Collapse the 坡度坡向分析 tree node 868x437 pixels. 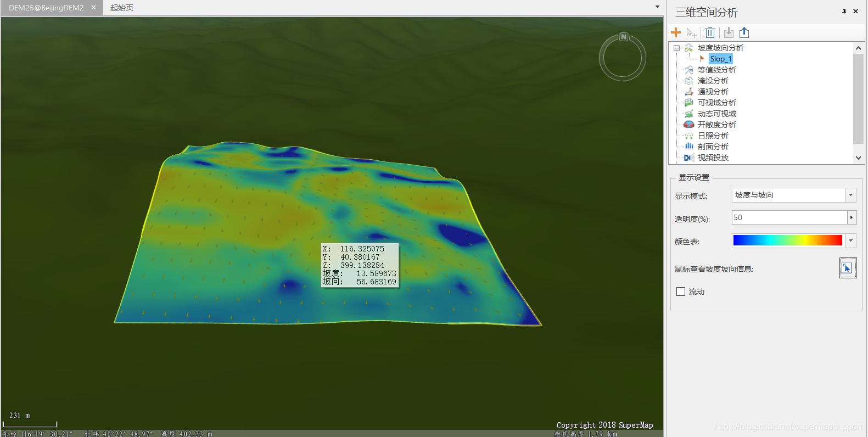[x=677, y=48]
